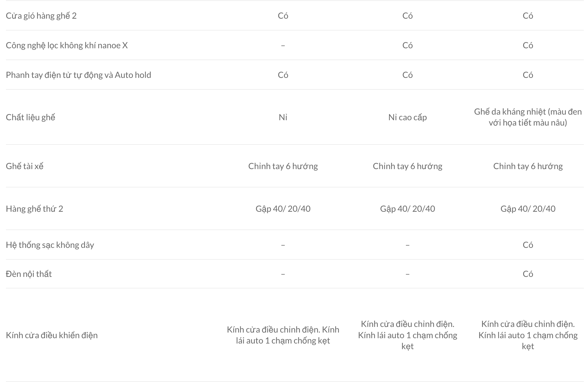This screenshot has height=382, width=588.
Task: Click the "Ghế tài xế" row label
Action: [x=25, y=166]
